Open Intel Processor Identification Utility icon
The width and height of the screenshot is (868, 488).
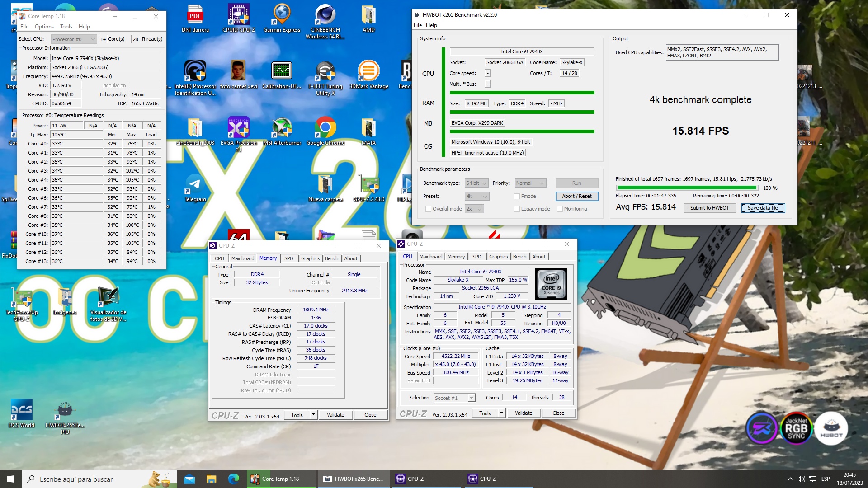[x=195, y=78]
